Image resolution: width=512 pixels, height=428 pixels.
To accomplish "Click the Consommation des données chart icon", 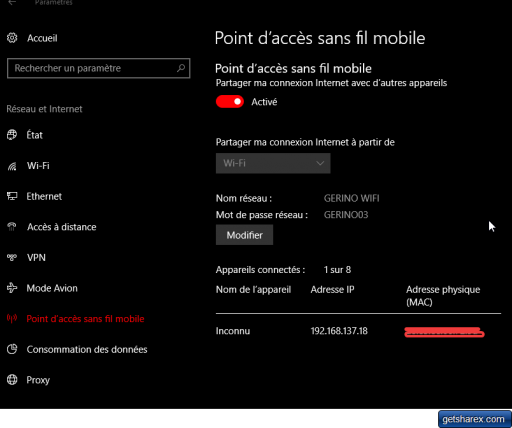I will [x=12, y=349].
